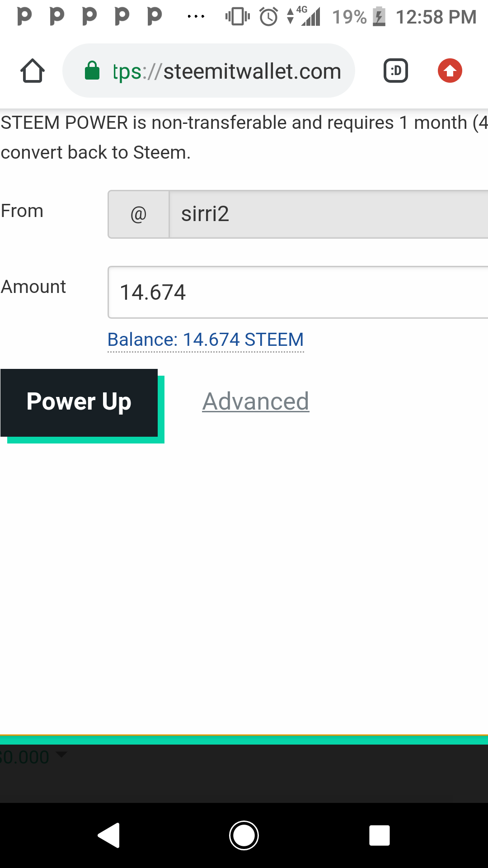Open the Advanced link
The height and width of the screenshot is (868, 488).
click(x=256, y=401)
